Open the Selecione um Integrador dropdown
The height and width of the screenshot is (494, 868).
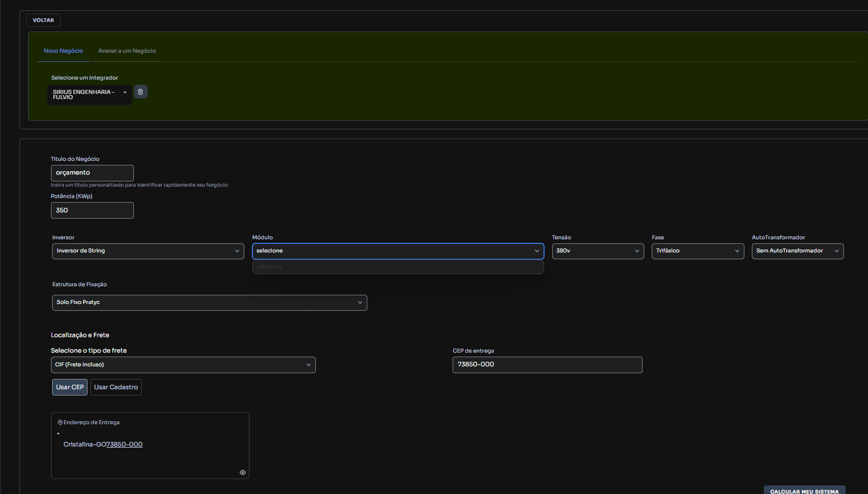tap(90, 94)
